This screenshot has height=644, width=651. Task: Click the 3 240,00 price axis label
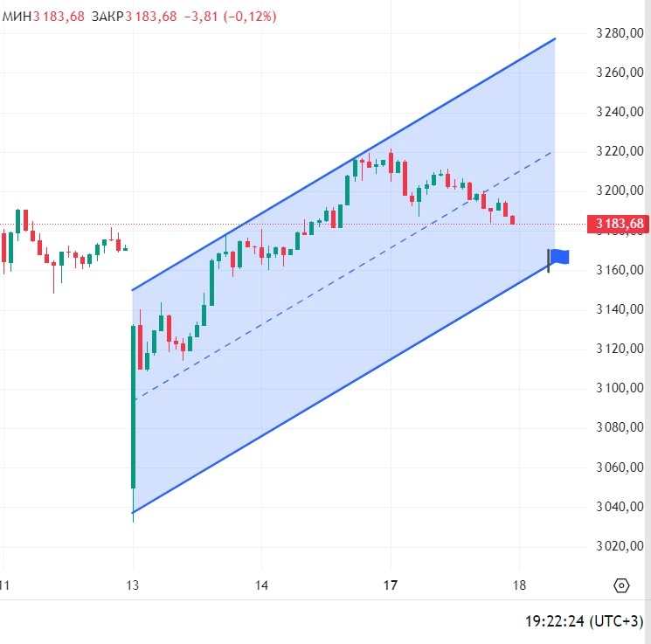[620, 111]
